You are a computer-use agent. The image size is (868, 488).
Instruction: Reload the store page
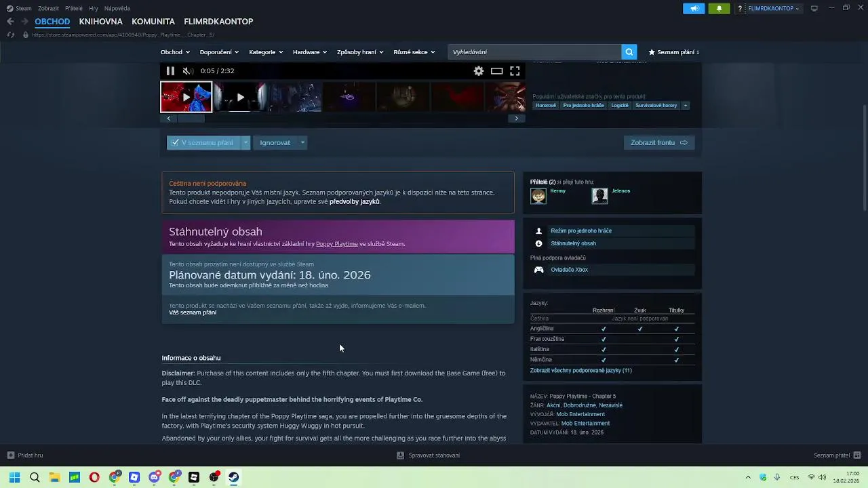[x=10, y=35]
